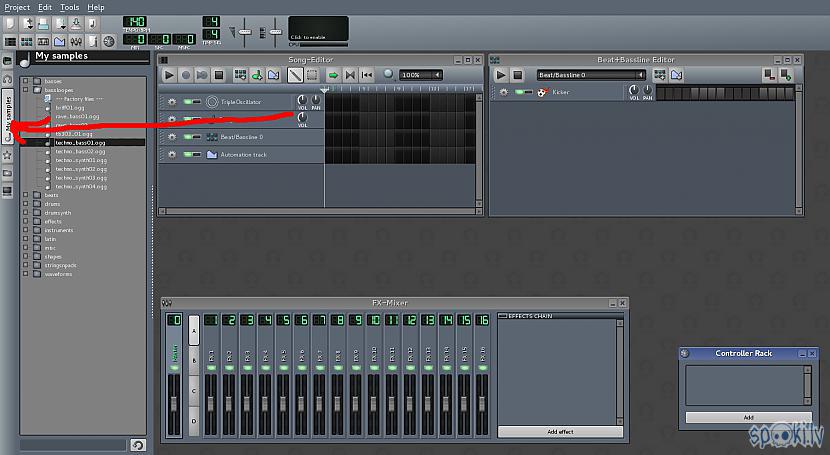The width and height of the screenshot is (830, 455).
Task: Add beat/bassline in Beat+Bassline Editor
Action: tap(660, 75)
